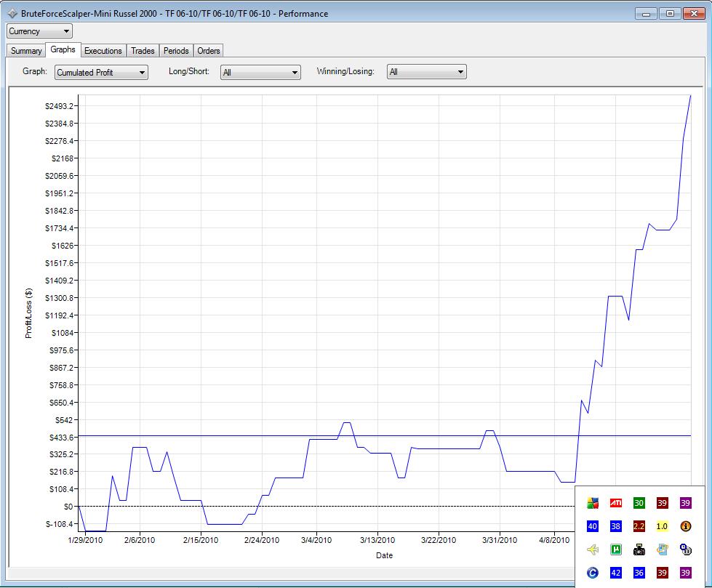Open the Executions tab
The image size is (712, 588).
pyautogui.click(x=103, y=51)
